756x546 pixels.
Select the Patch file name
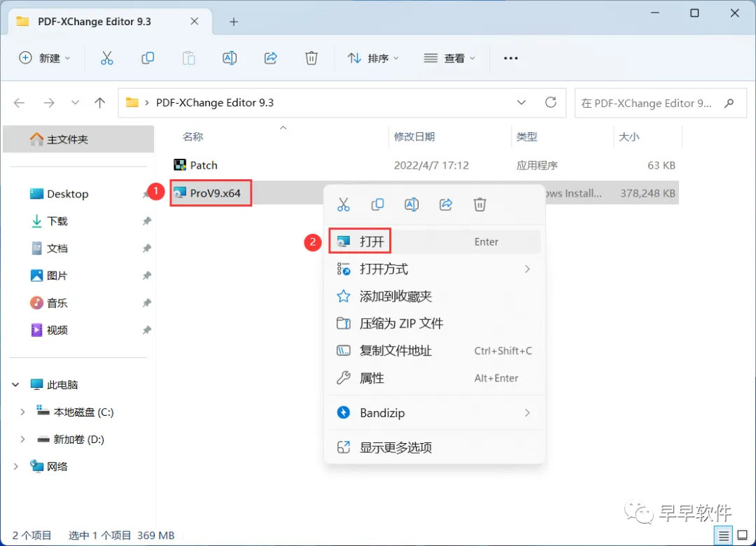204,165
